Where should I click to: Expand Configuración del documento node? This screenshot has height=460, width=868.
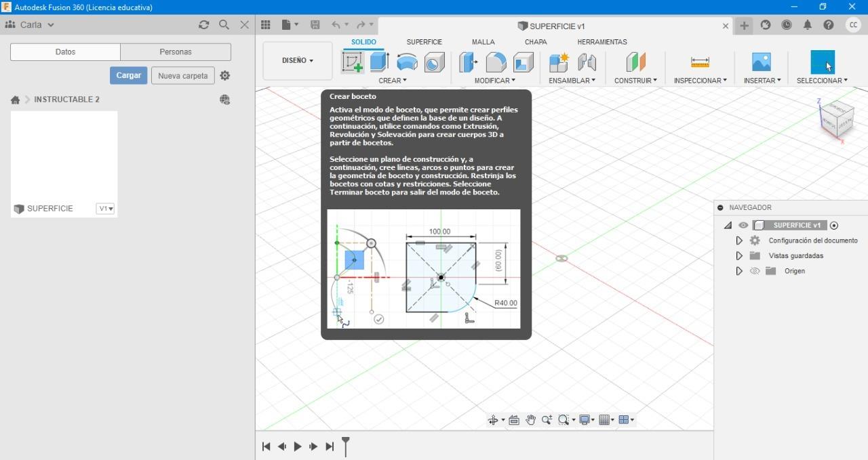[x=739, y=241]
